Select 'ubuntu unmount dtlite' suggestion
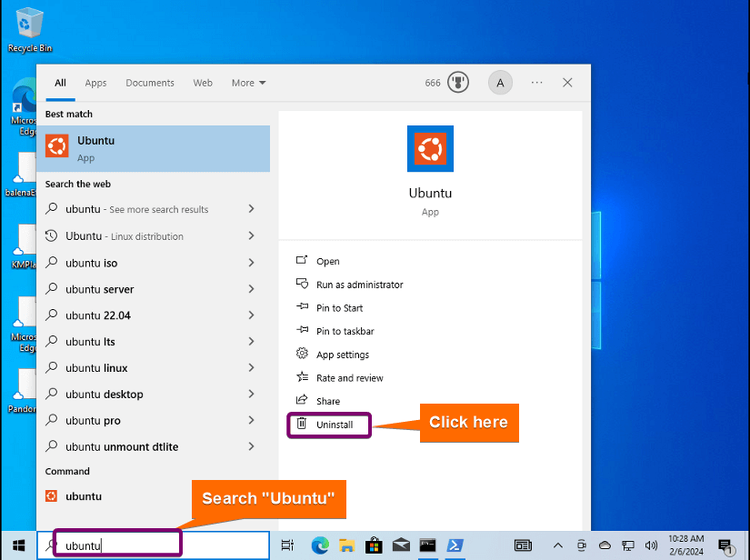This screenshot has width=750, height=560. pyautogui.click(x=122, y=447)
